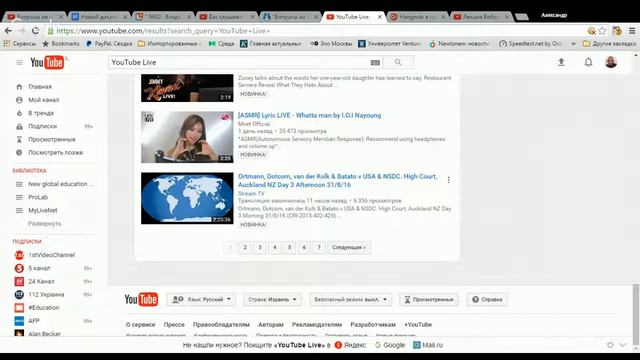Open the Язык: Русский language dropdown
The height and width of the screenshot is (360, 640).
point(201,299)
